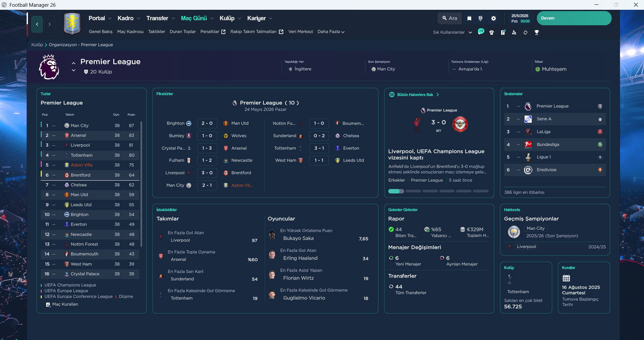This screenshot has height=340, width=644.
Task: Click the Ara search field
Action: point(450,18)
